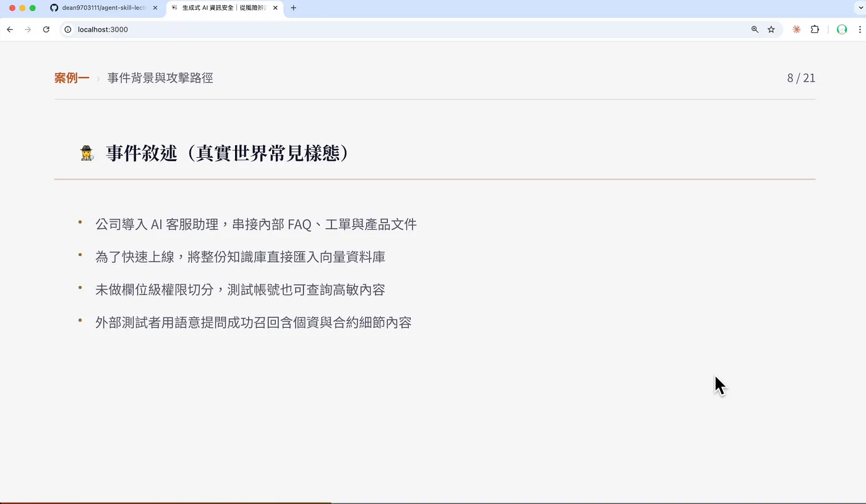Open the orange starburst extension icon
The height and width of the screenshot is (504, 866).
tap(797, 29)
